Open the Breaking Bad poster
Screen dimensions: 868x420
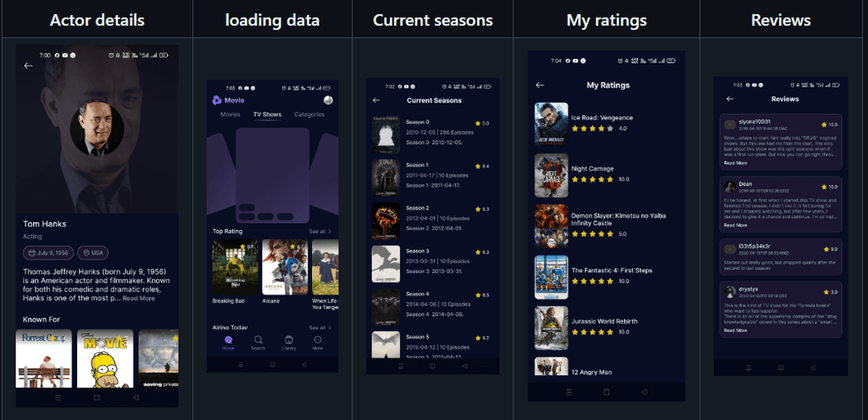pos(236,267)
